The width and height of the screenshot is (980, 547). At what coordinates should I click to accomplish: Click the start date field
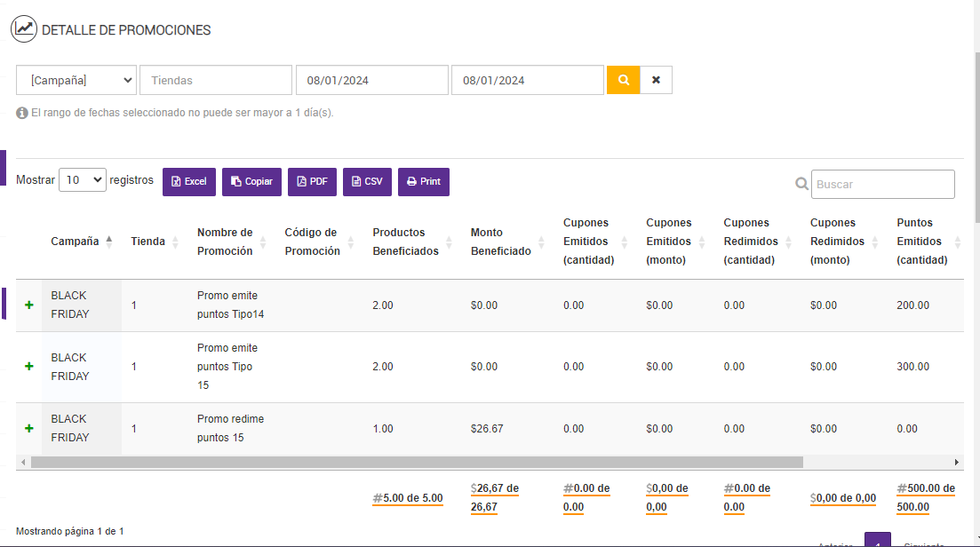point(371,80)
